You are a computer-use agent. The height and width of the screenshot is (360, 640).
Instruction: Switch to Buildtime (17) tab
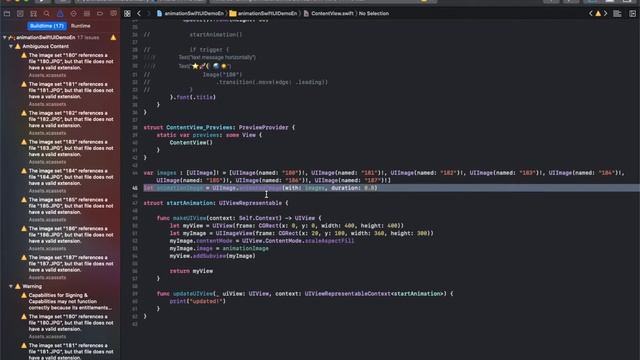point(47,26)
